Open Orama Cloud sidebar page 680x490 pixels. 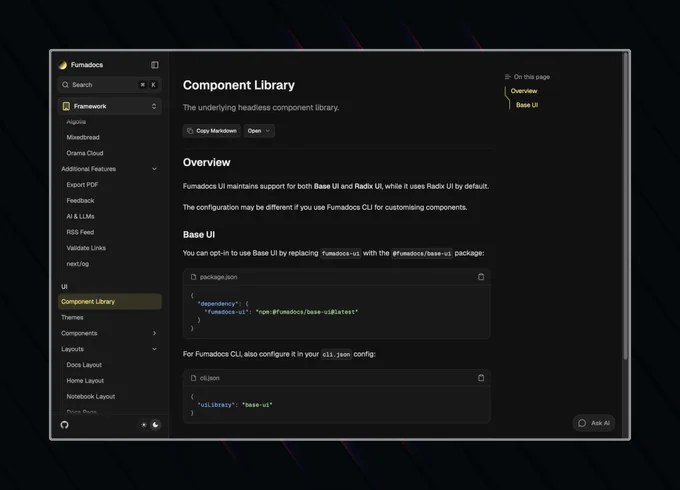pos(85,153)
